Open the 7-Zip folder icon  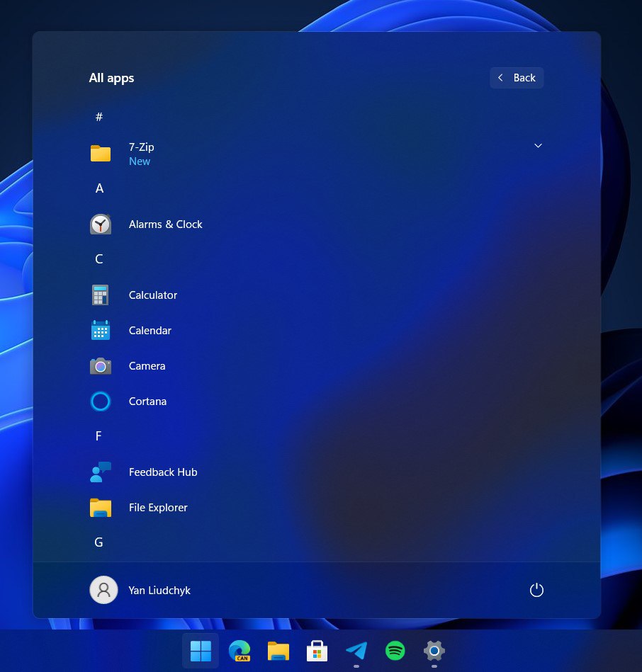[x=101, y=154]
